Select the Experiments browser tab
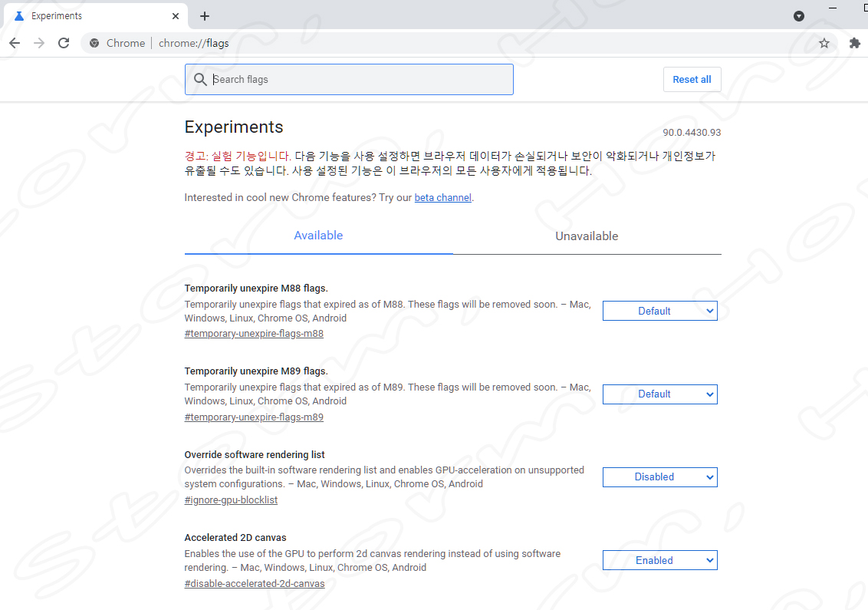Image resolution: width=868 pixels, height=610 pixels. pos(95,16)
